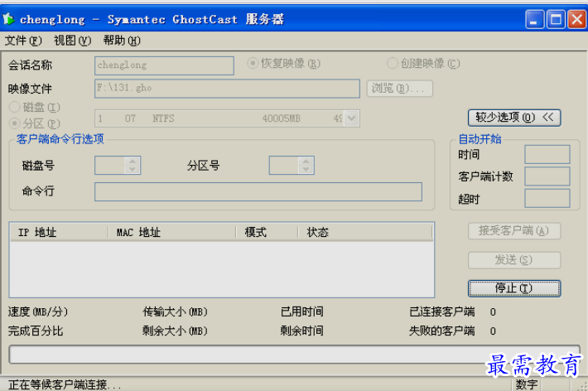Click the status text 正在等候客户端连接...

(x=65, y=384)
